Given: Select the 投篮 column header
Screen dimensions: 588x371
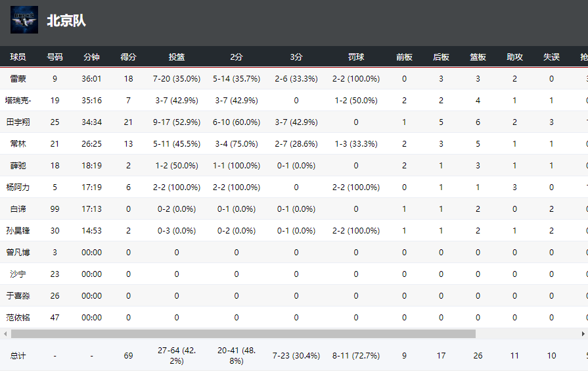Looking at the screenshot, I should (x=177, y=57).
